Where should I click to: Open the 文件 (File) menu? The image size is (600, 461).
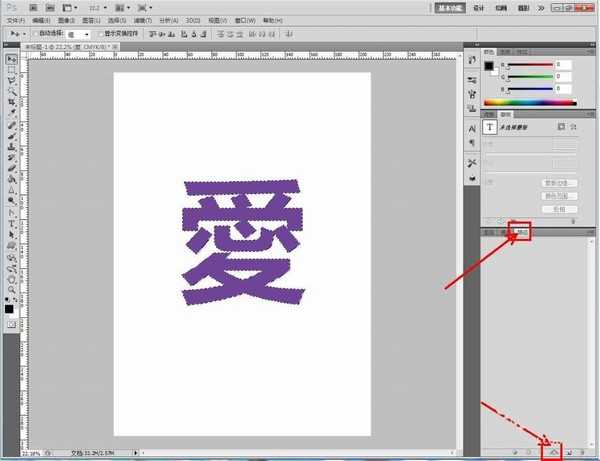(x=14, y=20)
